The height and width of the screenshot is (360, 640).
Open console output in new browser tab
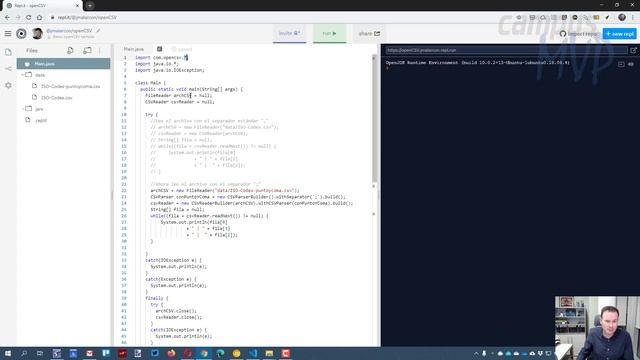point(633,50)
